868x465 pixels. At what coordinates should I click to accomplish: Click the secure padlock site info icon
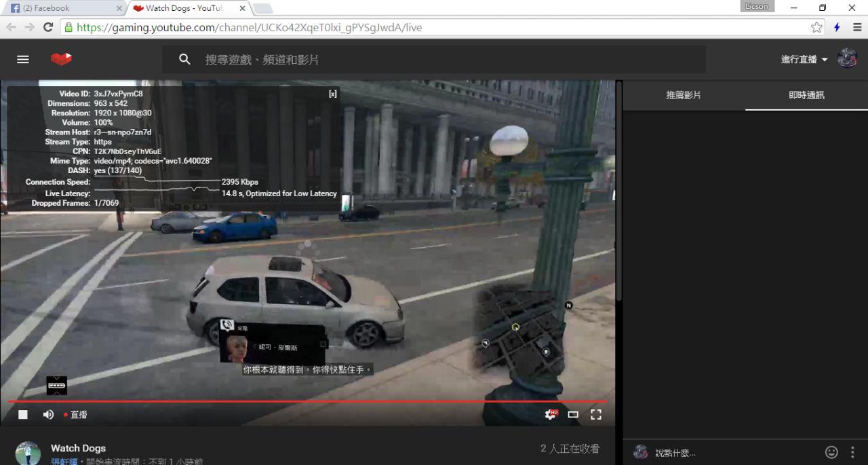(x=68, y=27)
